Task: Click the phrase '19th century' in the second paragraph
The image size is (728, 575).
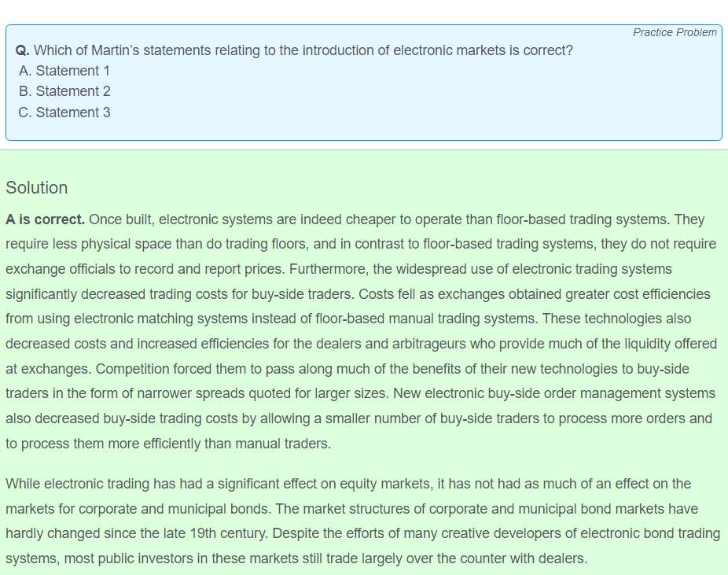Action: 229,533
